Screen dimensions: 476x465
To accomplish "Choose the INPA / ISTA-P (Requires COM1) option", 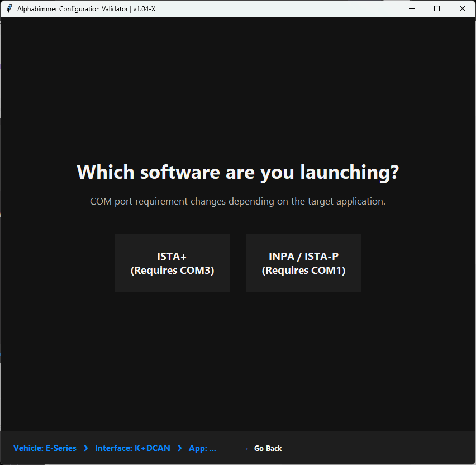I will 303,263.
